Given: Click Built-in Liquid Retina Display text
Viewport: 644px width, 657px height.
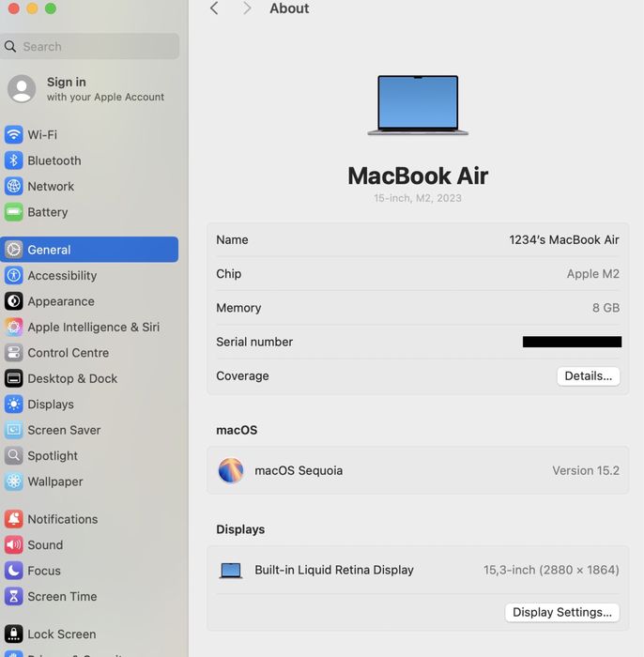Looking at the screenshot, I should click(334, 571).
